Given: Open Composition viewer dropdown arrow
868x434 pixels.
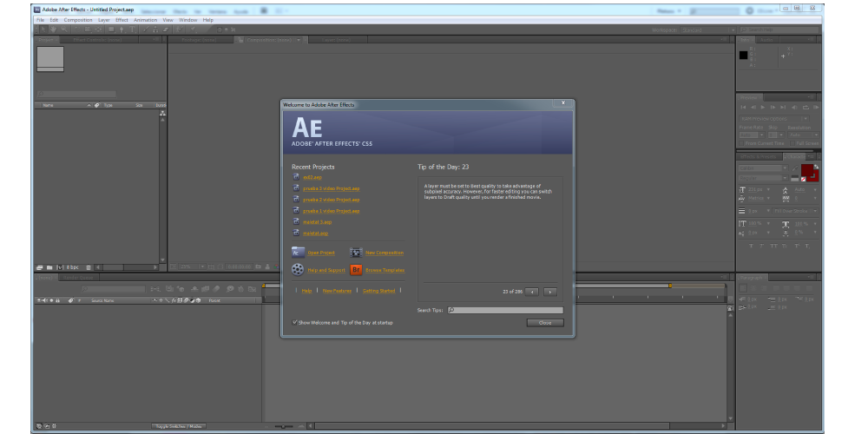Looking at the screenshot, I should (299, 40).
